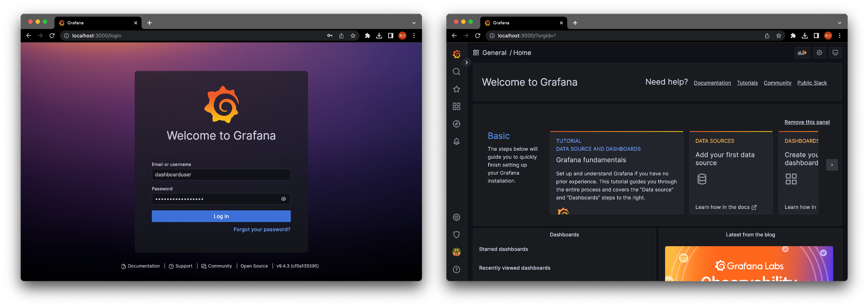868x308 pixels.
Task: Open the Search dashboards icon in sidebar
Action: 456,72
